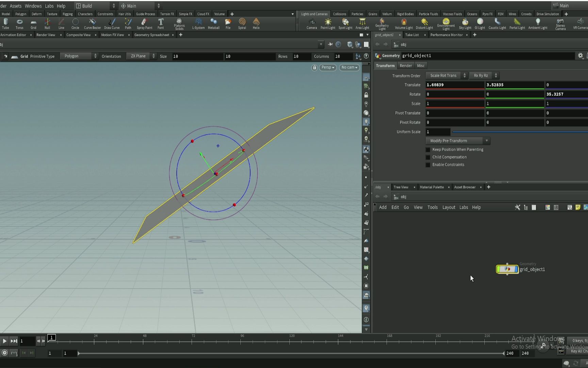588x368 pixels.
Task: Open the Orientation ZX Plane dropdown
Action: pos(139,56)
